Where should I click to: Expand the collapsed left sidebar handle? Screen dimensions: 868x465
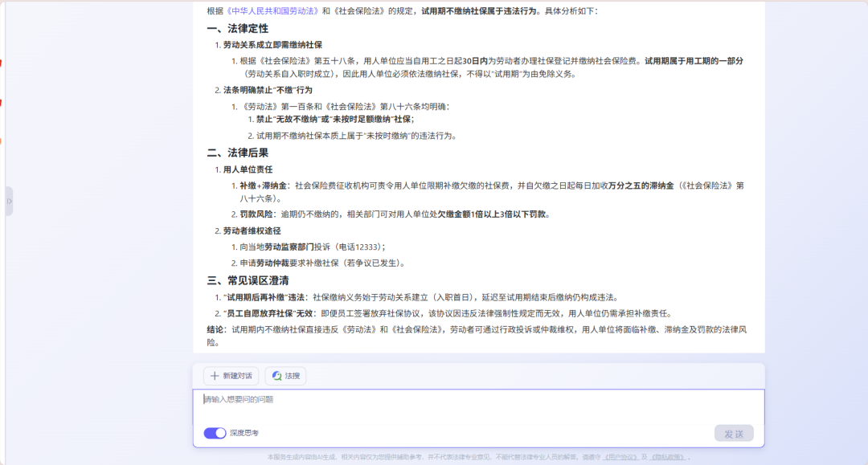coord(9,202)
